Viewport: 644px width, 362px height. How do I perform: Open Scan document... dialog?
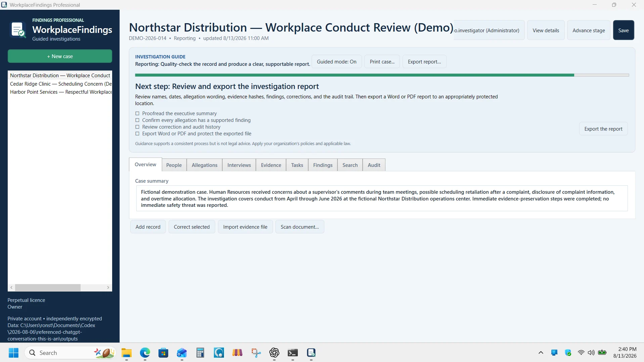pos(300,227)
